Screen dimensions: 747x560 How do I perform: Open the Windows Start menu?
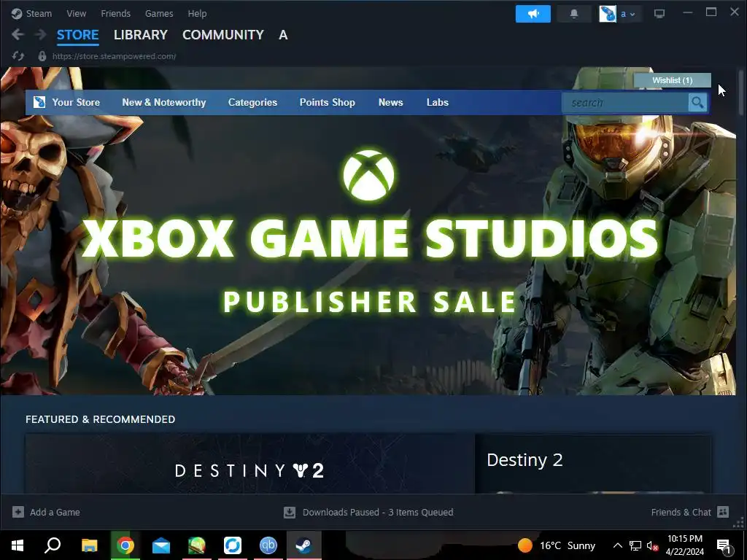[18, 545]
